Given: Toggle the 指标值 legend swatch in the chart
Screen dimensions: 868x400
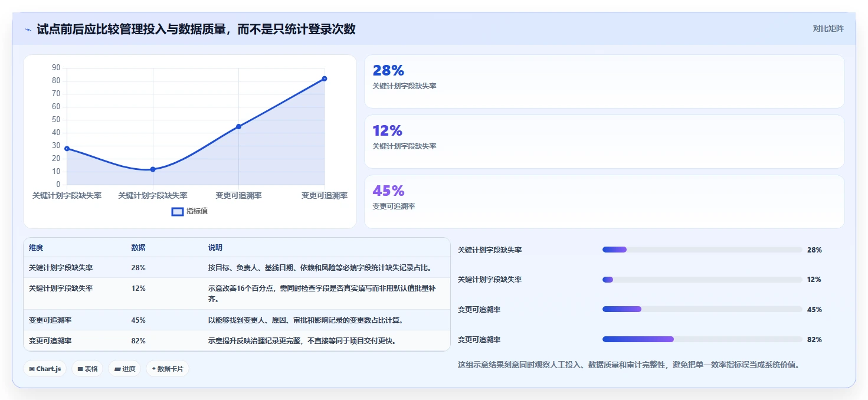Looking at the screenshot, I should point(178,211).
